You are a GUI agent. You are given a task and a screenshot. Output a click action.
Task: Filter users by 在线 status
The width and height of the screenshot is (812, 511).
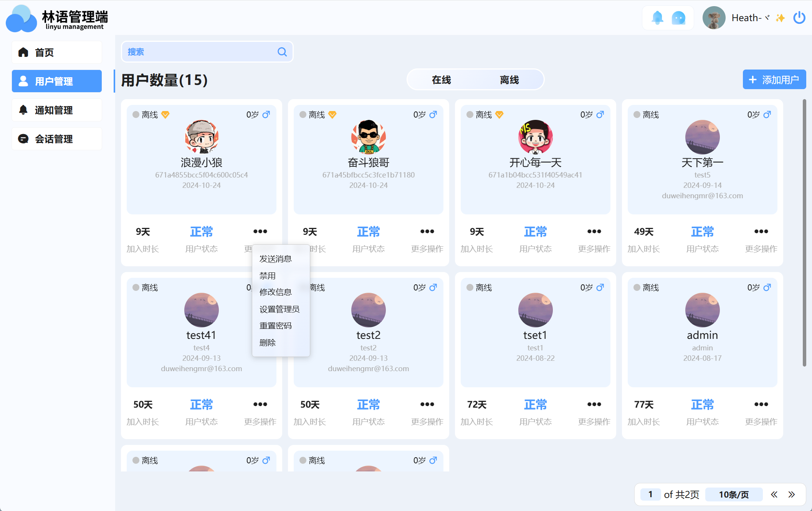[441, 80]
